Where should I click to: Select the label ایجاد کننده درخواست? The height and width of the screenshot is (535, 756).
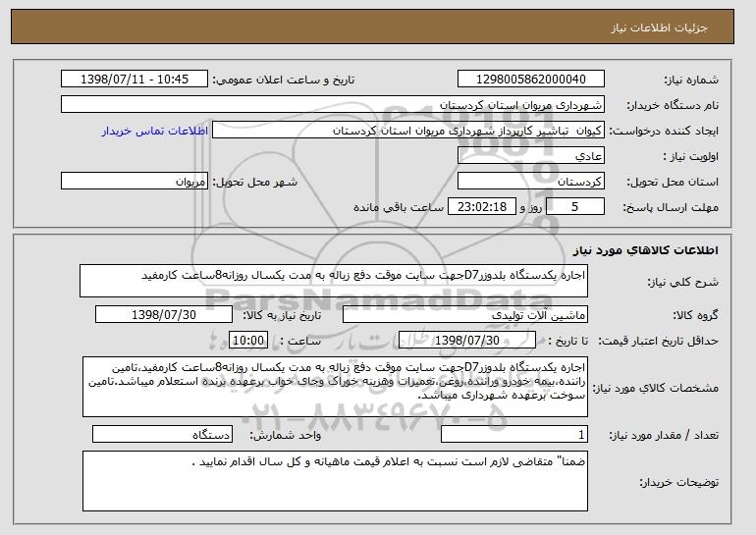pos(664,131)
